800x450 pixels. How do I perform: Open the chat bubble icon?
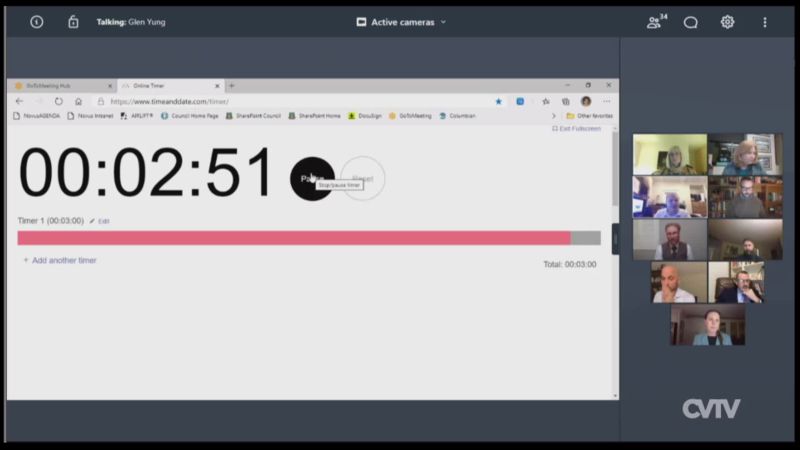[690, 22]
